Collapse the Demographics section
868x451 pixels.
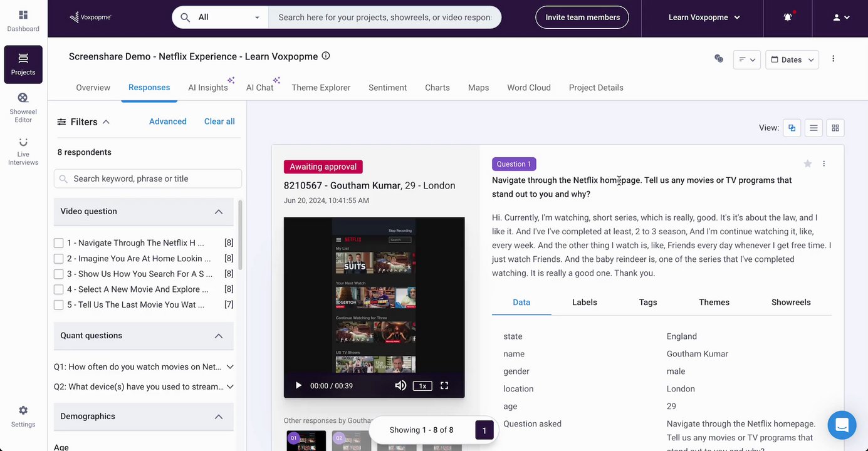tap(219, 417)
